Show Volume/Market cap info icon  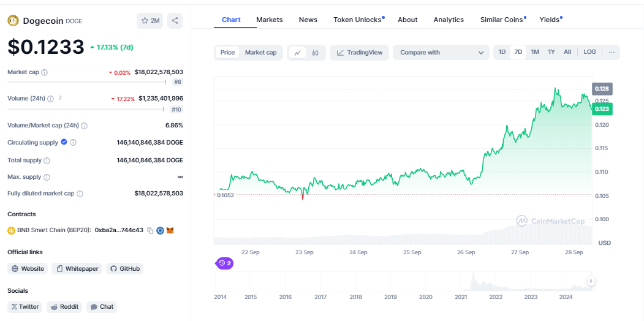(84, 126)
